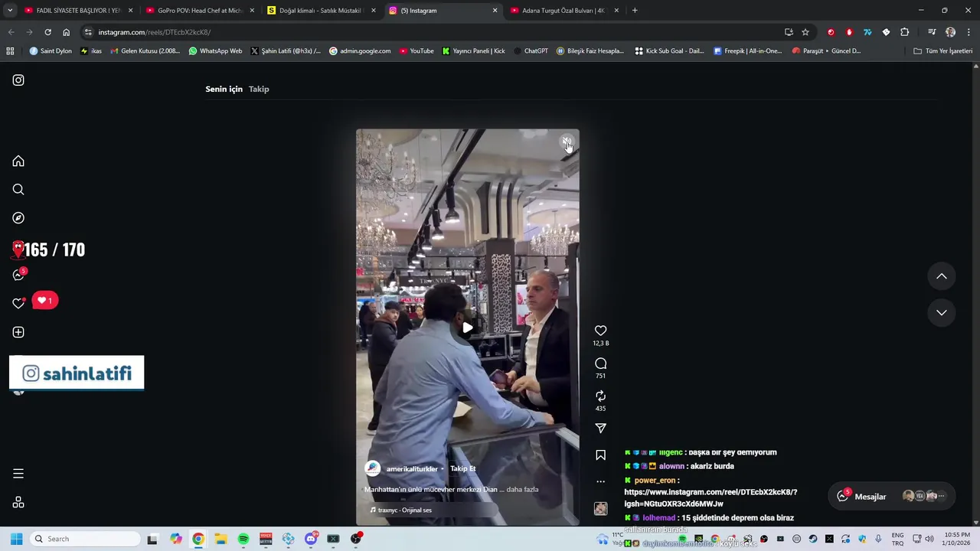This screenshot has width=980, height=551.
Task: Open the Extensions puzzle icon
Action: (x=905, y=32)
